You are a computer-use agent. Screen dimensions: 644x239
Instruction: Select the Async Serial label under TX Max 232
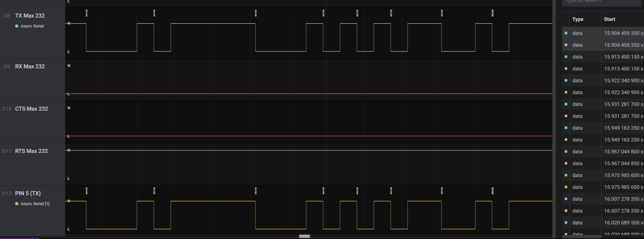click(x=32, y=26)
